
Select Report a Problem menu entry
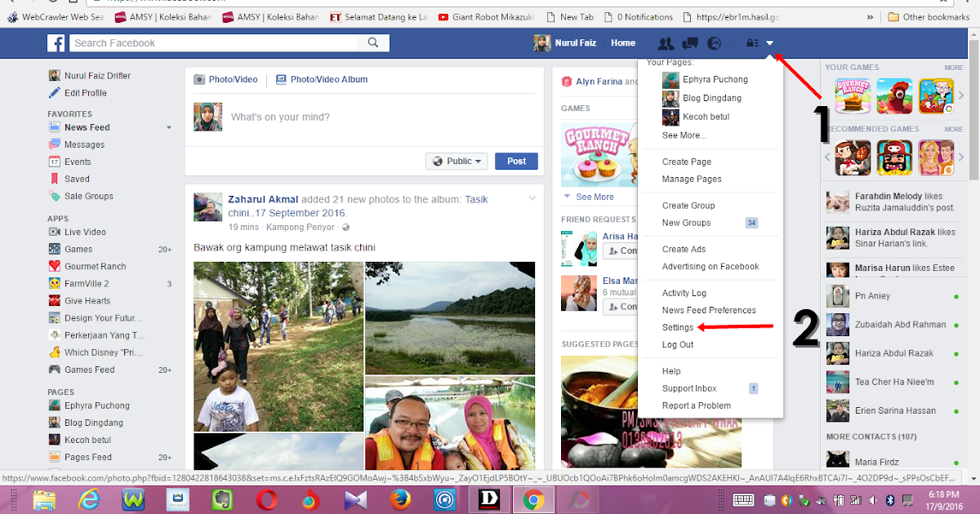(x=697, y=405)
